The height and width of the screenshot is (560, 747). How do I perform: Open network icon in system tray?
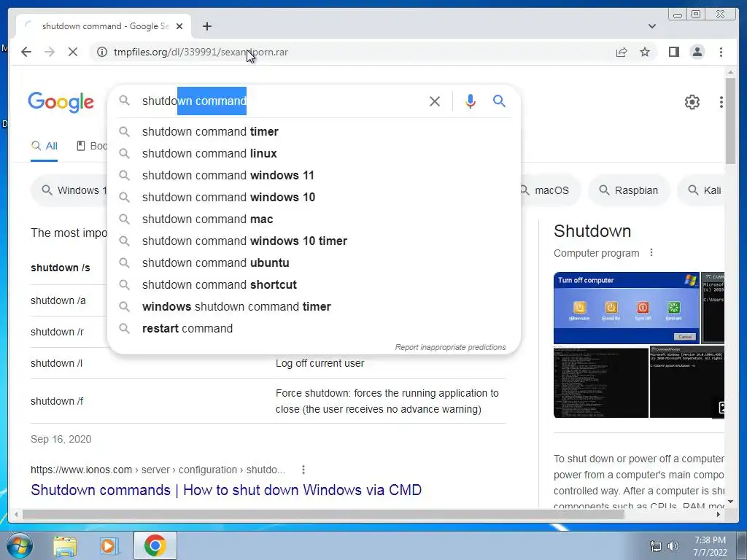click(656, 546)
